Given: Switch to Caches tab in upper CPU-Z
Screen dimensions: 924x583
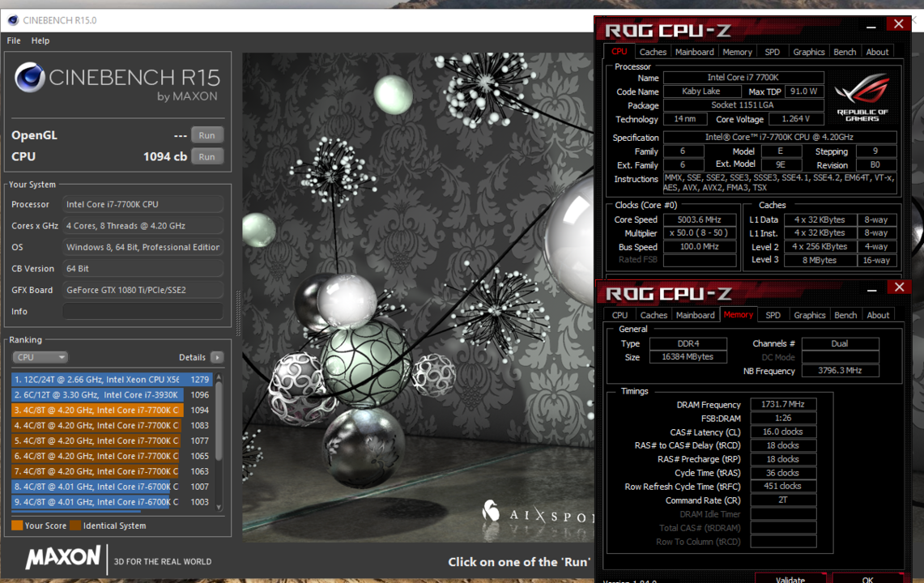Looking at the screenshot, I should 653,52.
